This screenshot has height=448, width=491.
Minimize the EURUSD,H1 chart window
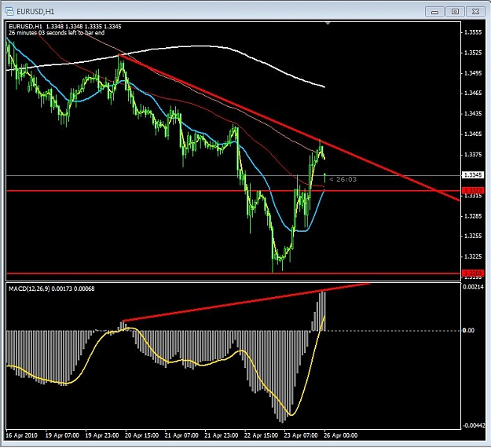coord(434,12)
